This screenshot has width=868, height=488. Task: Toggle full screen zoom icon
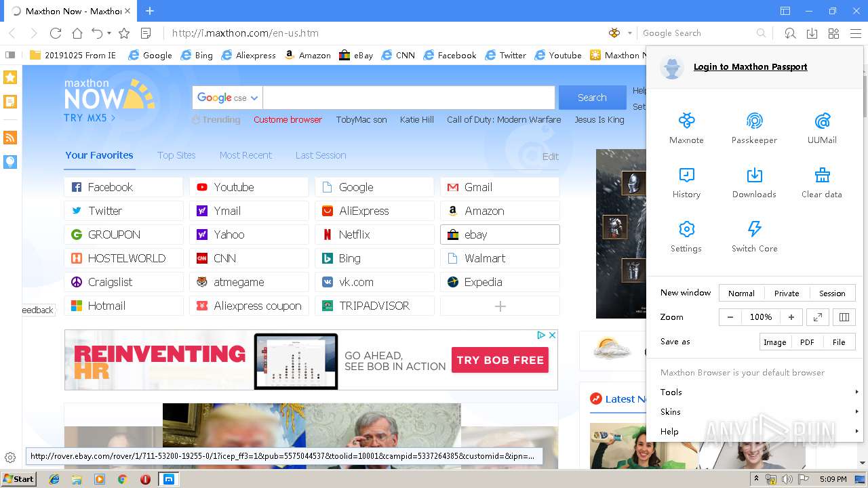pyautogui.click(x=818, y=317)
